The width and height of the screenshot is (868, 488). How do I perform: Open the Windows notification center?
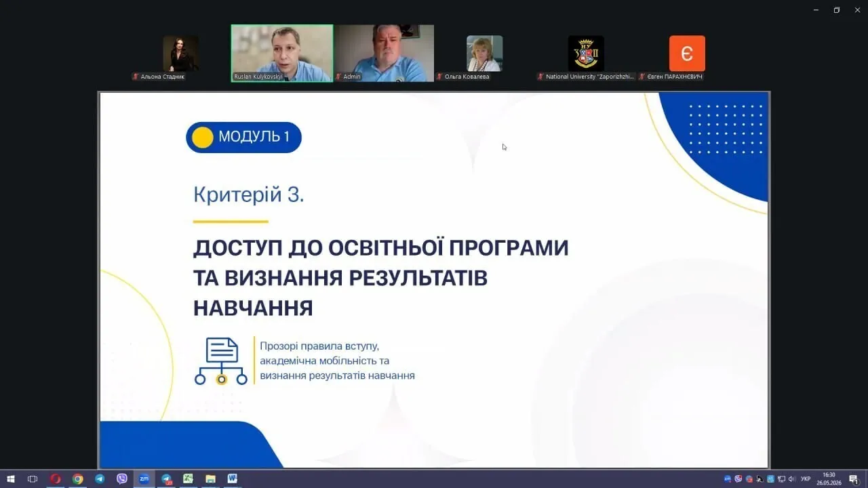[854, 479]
